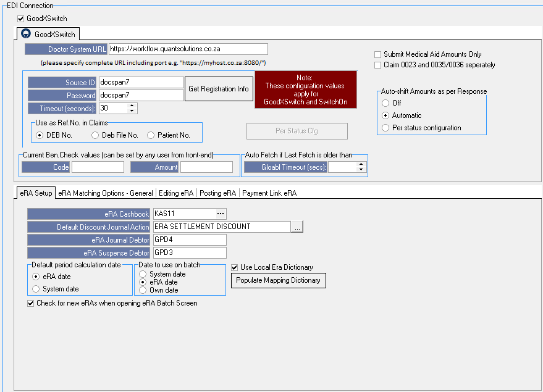Click the eRA Journal Debtor field GPD4

[x=190, y=240]
